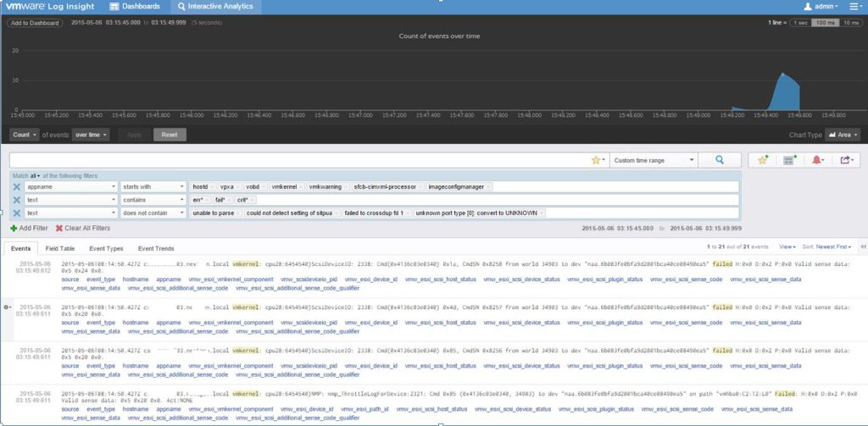
Task: Remove the hostd filter value
Action: tap(210, 187)
